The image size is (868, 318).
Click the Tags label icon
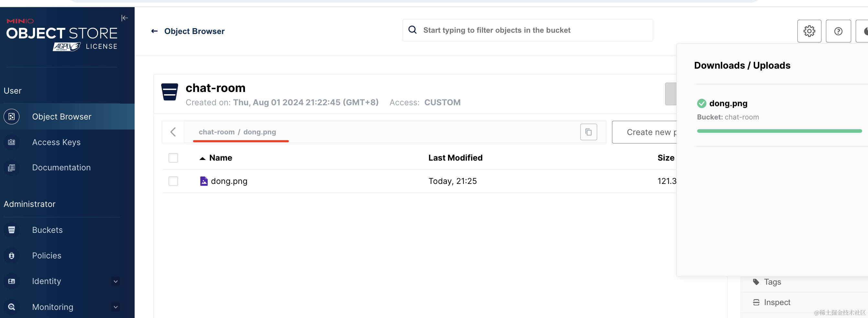point(756,282)
